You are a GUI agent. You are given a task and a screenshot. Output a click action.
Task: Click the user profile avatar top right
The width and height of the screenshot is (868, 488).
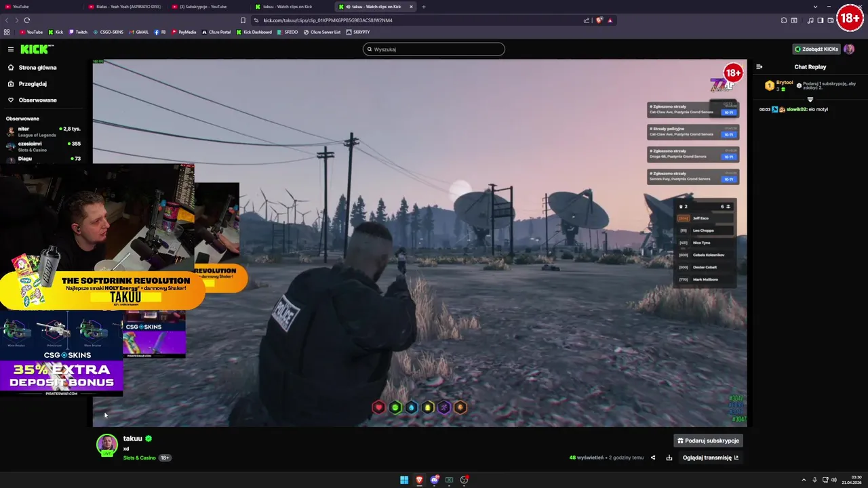tap(849, 49)
